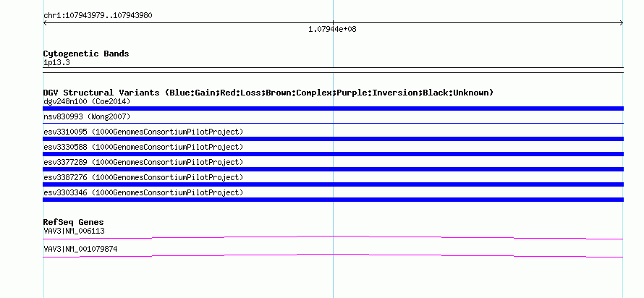Click the blue bar for dgv248n100

(x=333, y=108)
